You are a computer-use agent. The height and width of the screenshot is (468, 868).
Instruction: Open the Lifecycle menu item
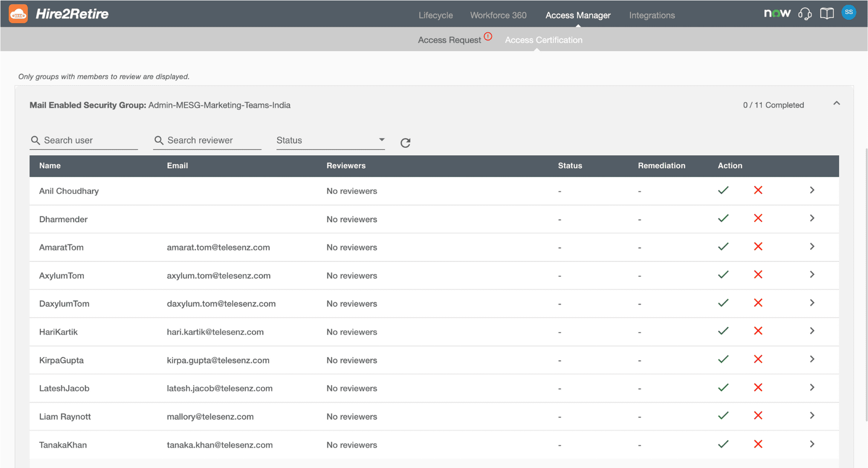pyautogui.click(x=435, y=15)
